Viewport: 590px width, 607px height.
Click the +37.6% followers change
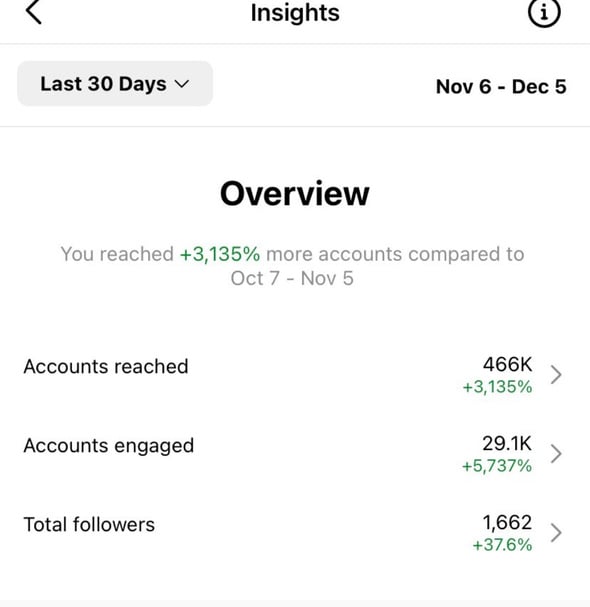pyautogui.click(x=502, y=545)
